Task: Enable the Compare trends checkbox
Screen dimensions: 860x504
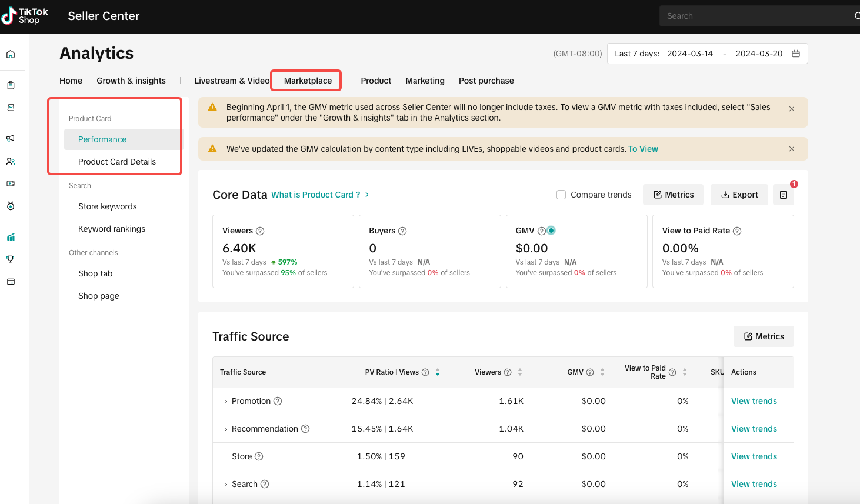Action: pyautogui.click(x=561, y=195)
